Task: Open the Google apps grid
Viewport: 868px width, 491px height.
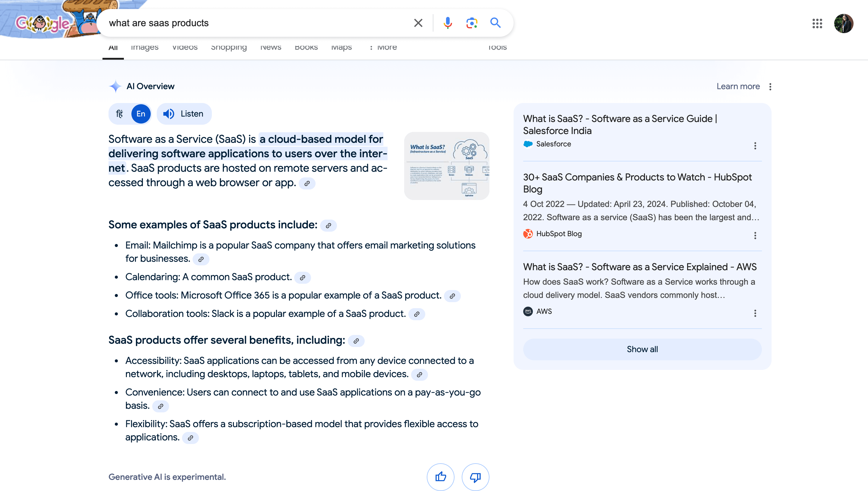Action: (x=817, y=23)
